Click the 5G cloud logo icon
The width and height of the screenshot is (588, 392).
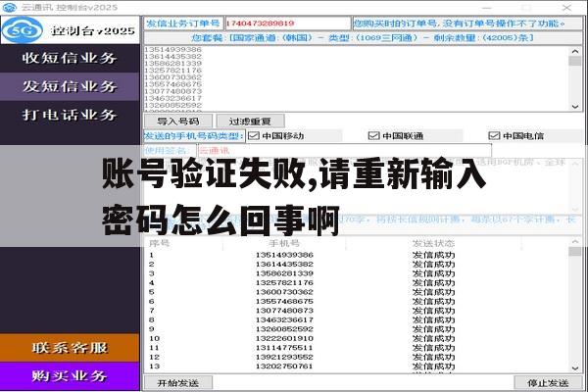(x=23, y=30)
